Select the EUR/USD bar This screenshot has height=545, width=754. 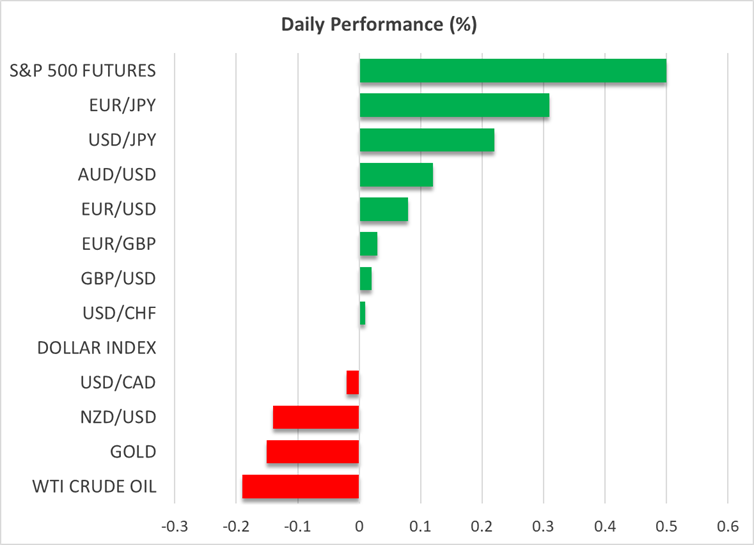[x=383, y=209]
